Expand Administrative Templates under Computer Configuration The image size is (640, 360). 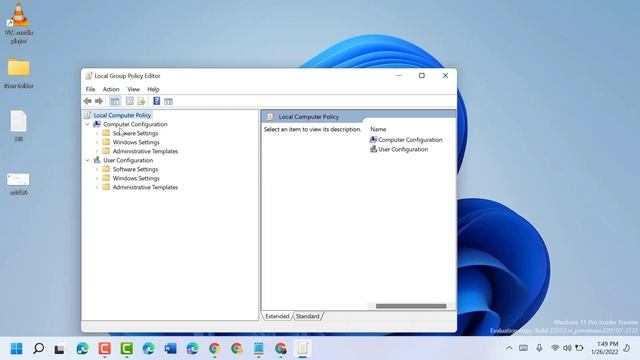pyautogui.click(x=97, y=151)
